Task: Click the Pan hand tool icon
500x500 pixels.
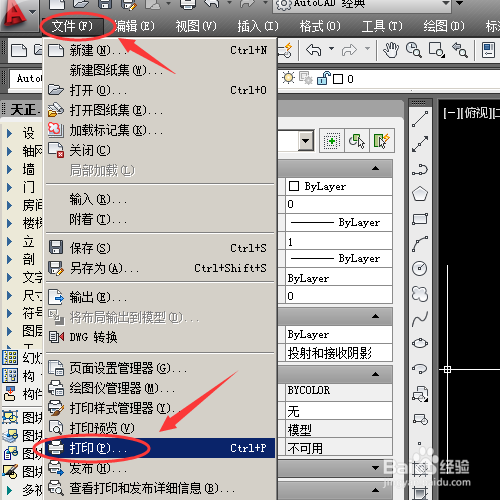Action: 391,50
